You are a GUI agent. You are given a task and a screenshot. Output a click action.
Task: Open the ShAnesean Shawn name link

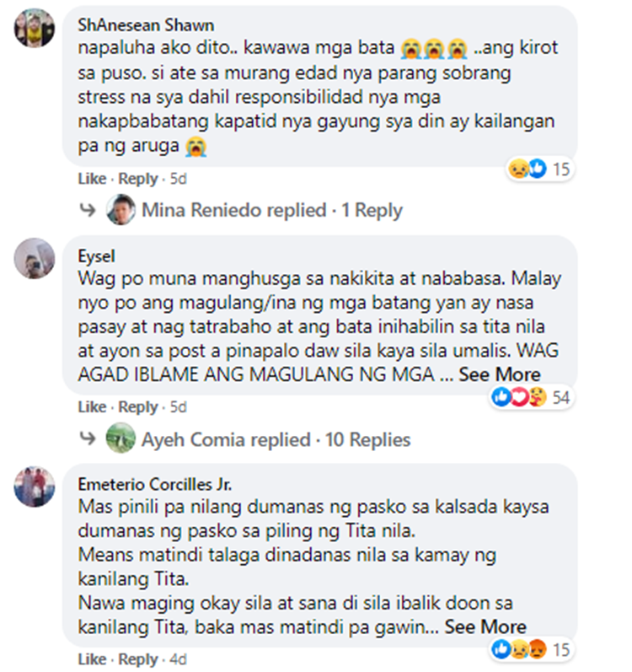point(146,25)
